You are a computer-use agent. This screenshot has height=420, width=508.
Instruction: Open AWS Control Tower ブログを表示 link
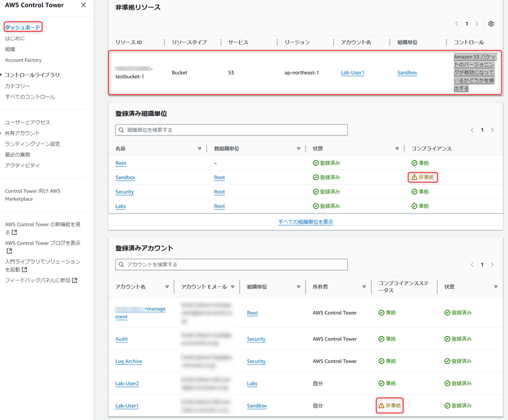tap(43, 246)
